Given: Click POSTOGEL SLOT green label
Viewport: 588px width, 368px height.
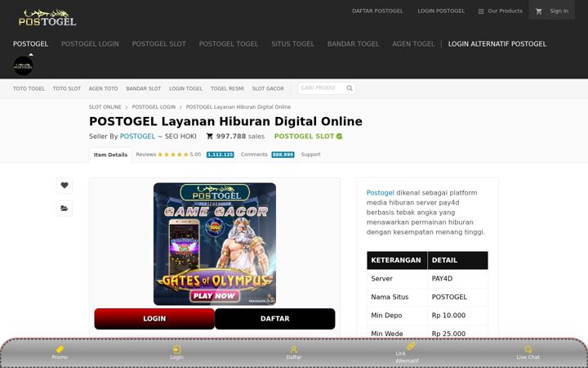Looking at the screenshot, I should tap(304, 137).
